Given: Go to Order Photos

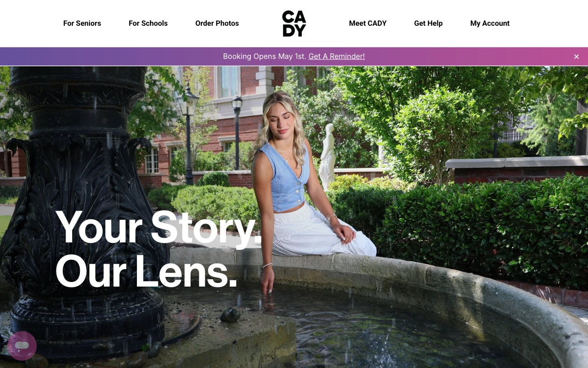Looking at the screenshot, I should click(x=217, y=23).
